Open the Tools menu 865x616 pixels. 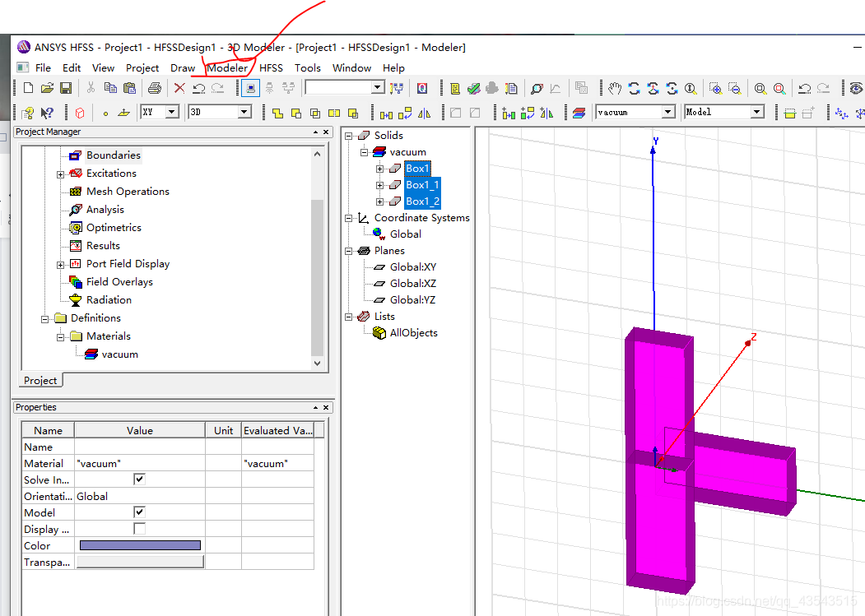307,67
